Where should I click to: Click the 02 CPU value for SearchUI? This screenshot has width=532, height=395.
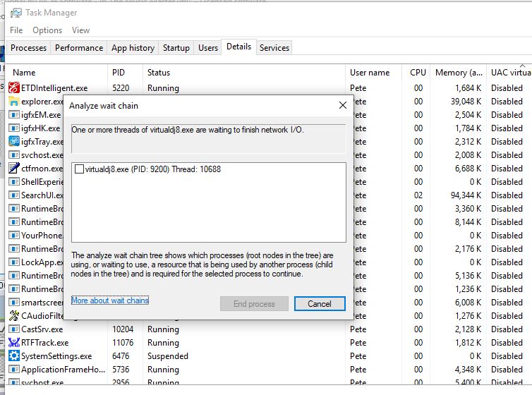pyautogui.click(x=418, y=195)
